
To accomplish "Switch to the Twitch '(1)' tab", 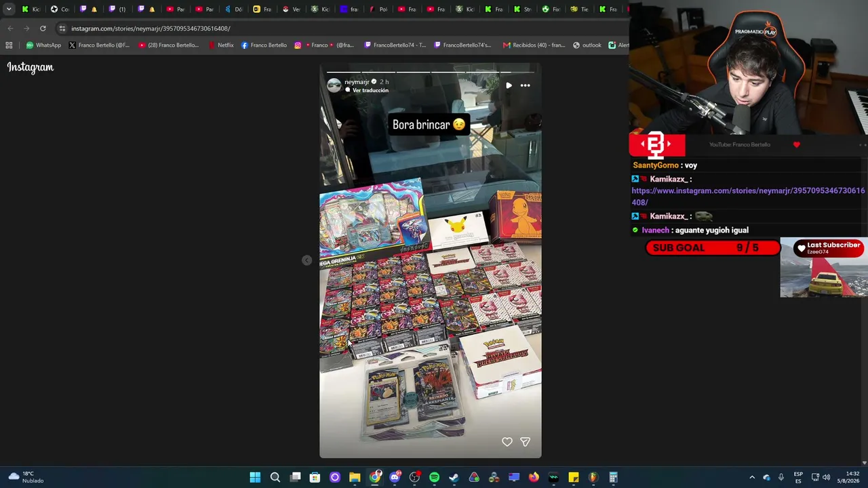I will click(117, 9).
